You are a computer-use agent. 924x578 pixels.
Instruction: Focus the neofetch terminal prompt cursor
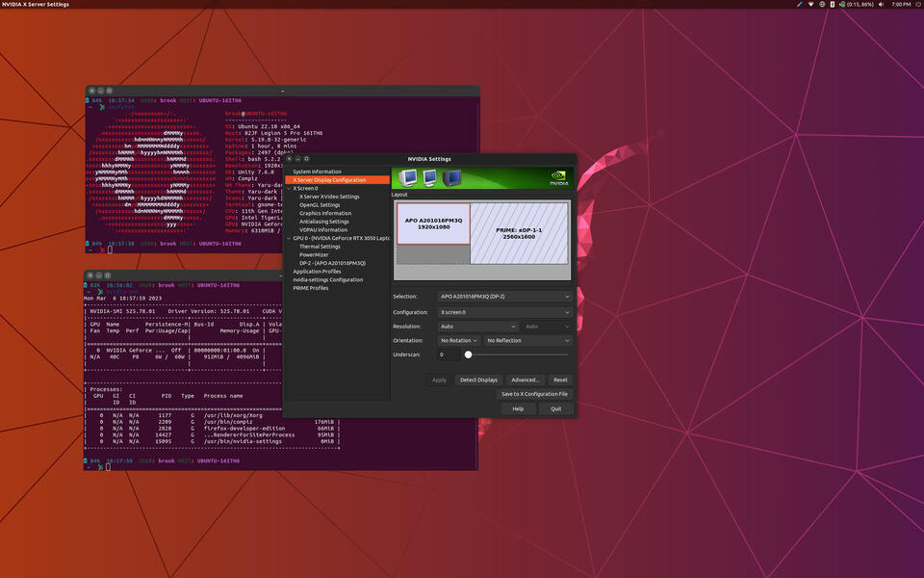point(110,250)
